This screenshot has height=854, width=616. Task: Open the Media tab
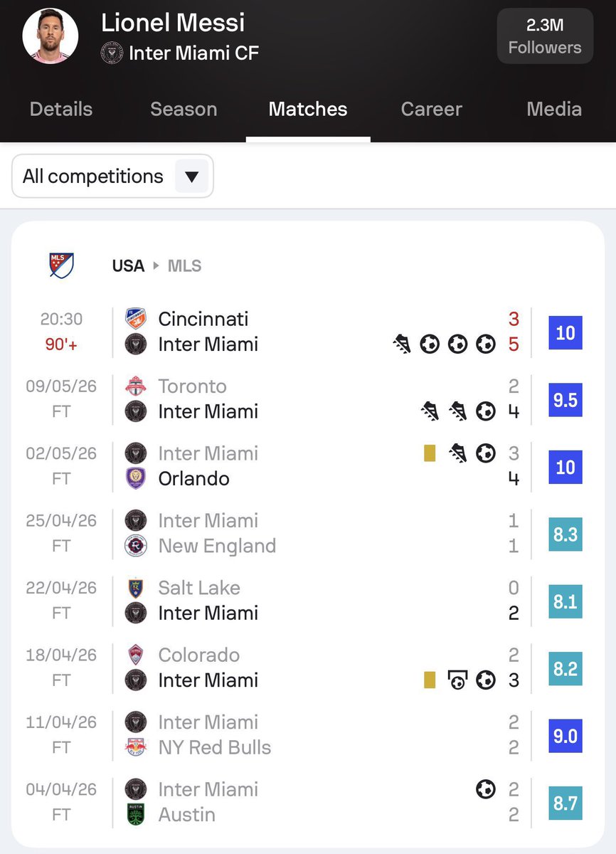pyautogui.click(x=554, y=109)
